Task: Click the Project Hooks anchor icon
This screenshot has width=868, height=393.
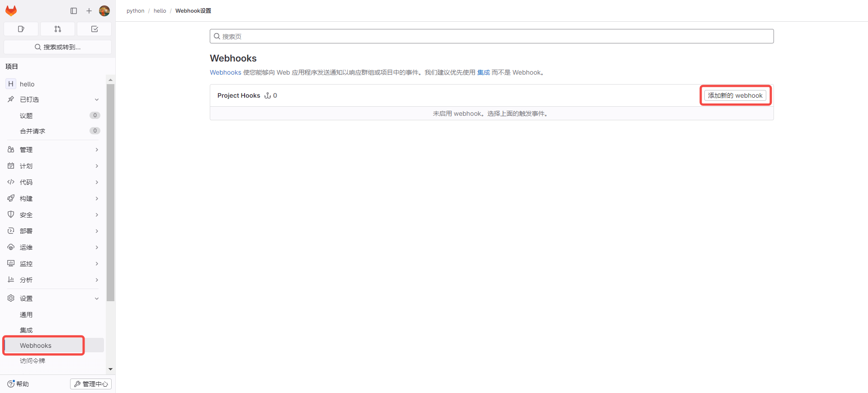Action: click(x=268, y=95)
